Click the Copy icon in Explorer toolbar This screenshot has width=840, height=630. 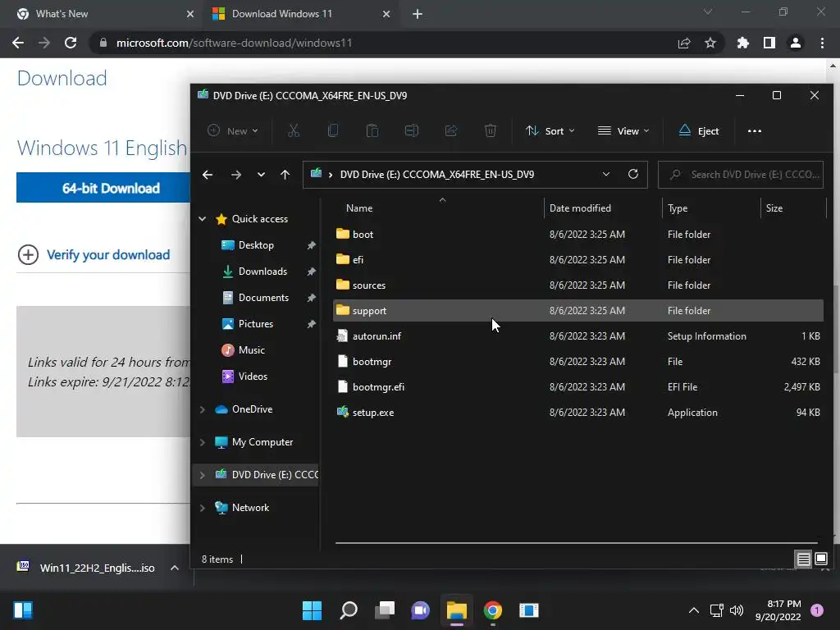[333, 130]
